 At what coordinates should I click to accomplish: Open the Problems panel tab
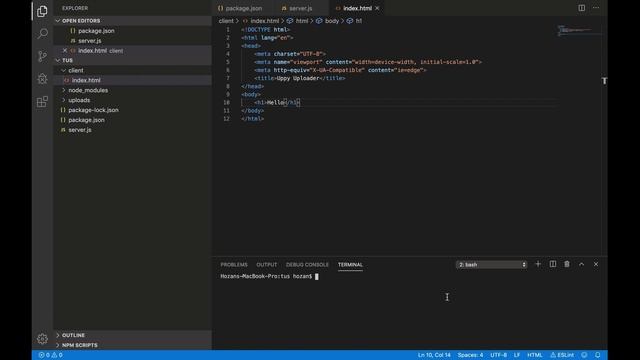click(234, 264)
